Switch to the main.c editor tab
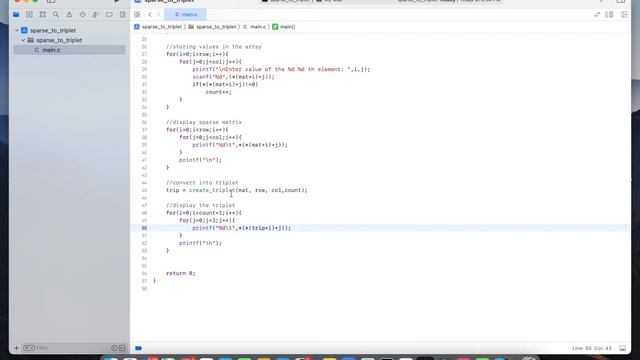This screenshot has height=360, width=640. (186, 15)
